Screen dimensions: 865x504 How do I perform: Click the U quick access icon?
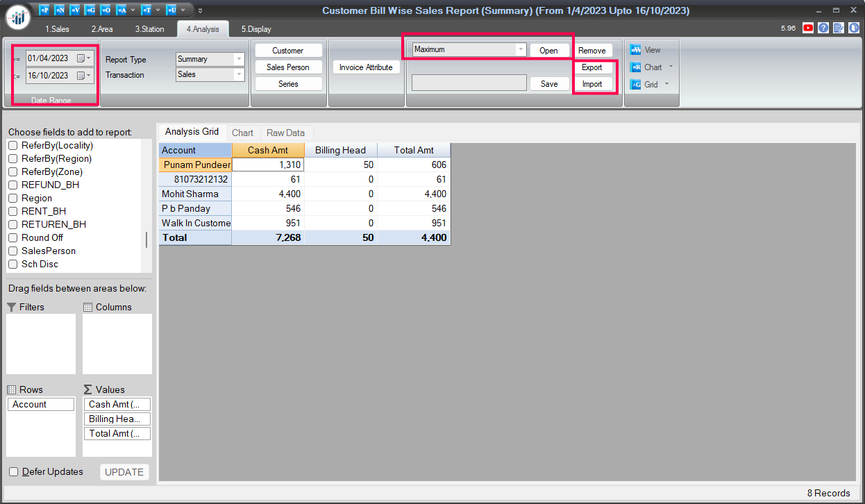point(171,10)
